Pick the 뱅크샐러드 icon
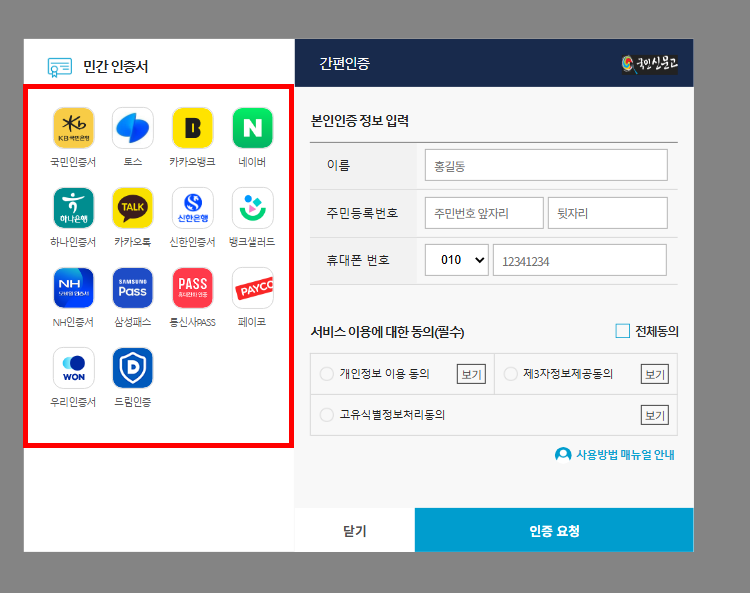Image resolution: width=750 pixels, height=593 pixels. tap(253, 208)
